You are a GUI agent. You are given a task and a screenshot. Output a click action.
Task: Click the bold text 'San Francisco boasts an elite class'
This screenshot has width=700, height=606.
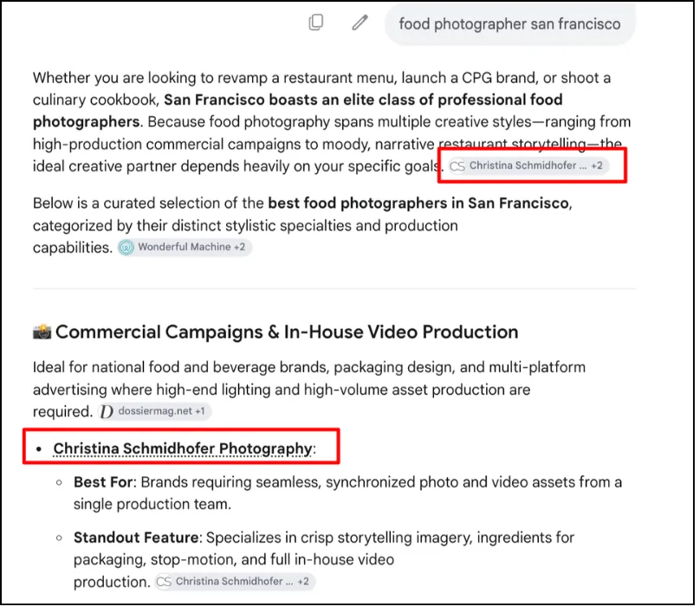click(x=289, y=100)
